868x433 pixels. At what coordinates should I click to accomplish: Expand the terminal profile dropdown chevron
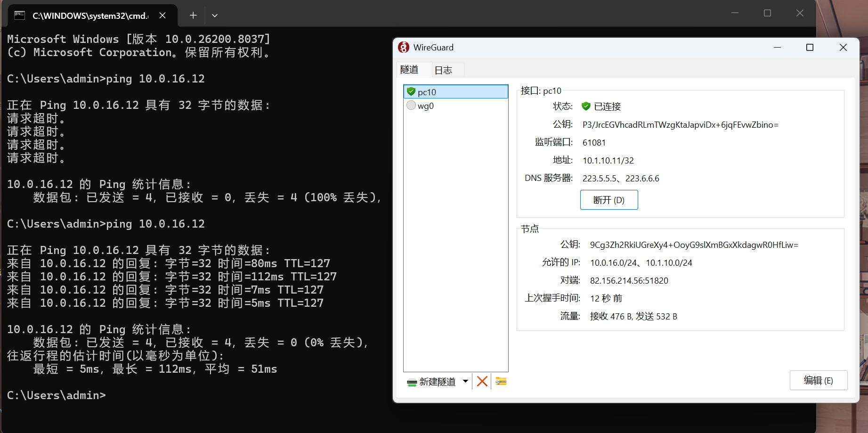(x=215, y=16)
